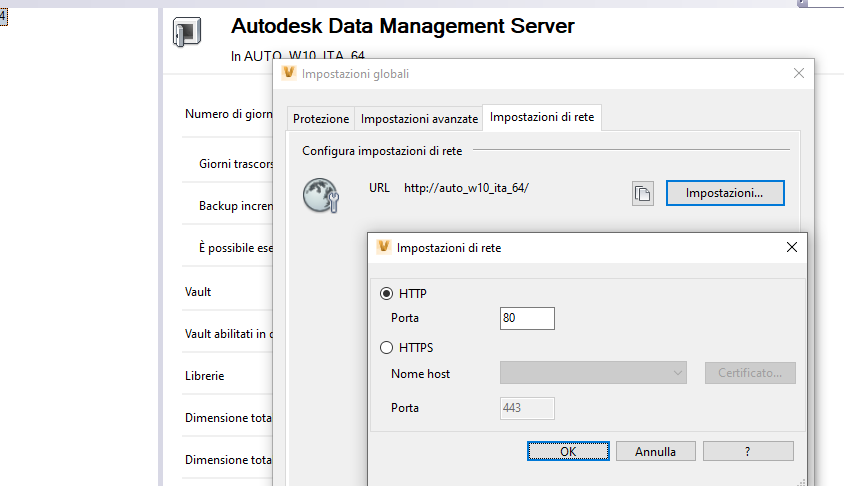The image size is (844, 486).
Task: Click the HTTPS Porta field showing 443
Action: tap(527, 408)
